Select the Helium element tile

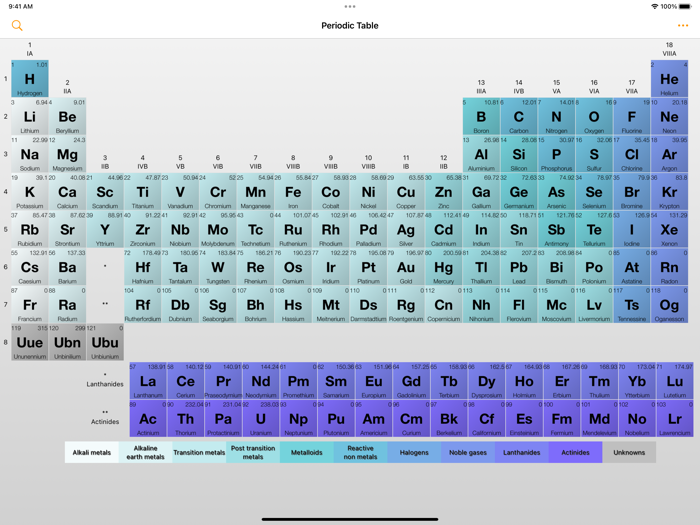669,79
